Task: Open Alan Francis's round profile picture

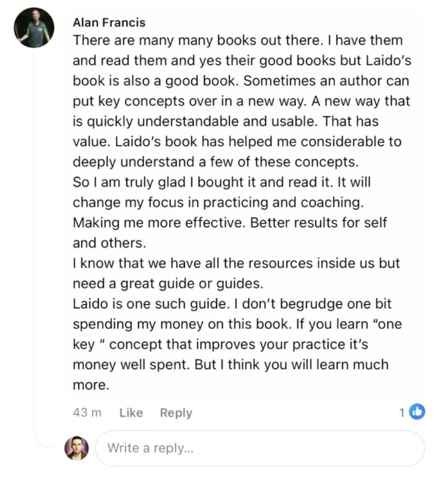Action: [34, 28]
